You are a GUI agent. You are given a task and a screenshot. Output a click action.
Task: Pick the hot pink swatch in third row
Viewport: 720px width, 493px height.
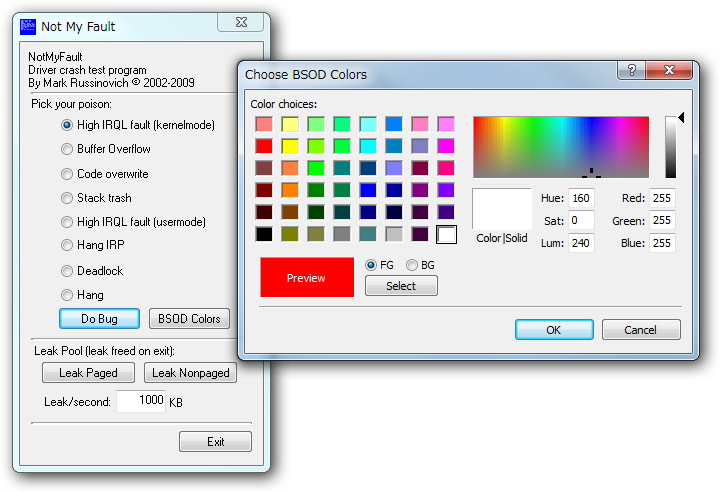[446, 168]
